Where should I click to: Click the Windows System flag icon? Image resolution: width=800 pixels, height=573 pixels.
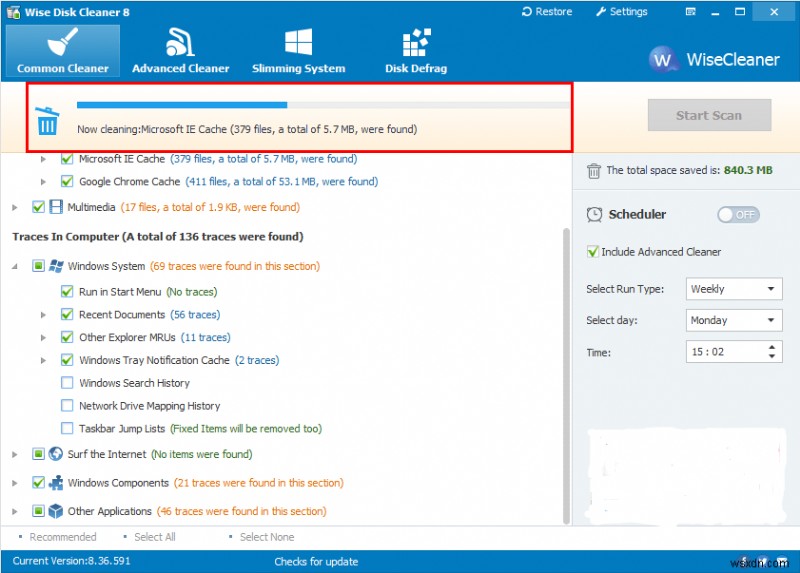click(x=56, y=266)
